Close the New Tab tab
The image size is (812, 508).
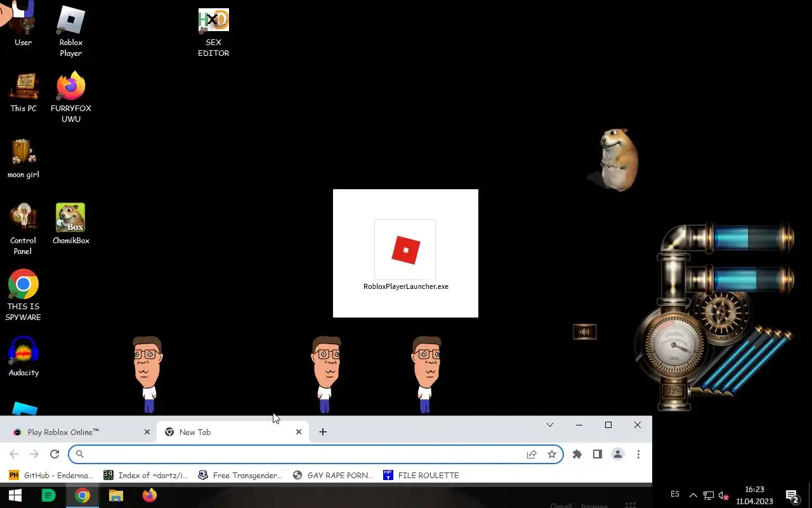click(299, 432)
